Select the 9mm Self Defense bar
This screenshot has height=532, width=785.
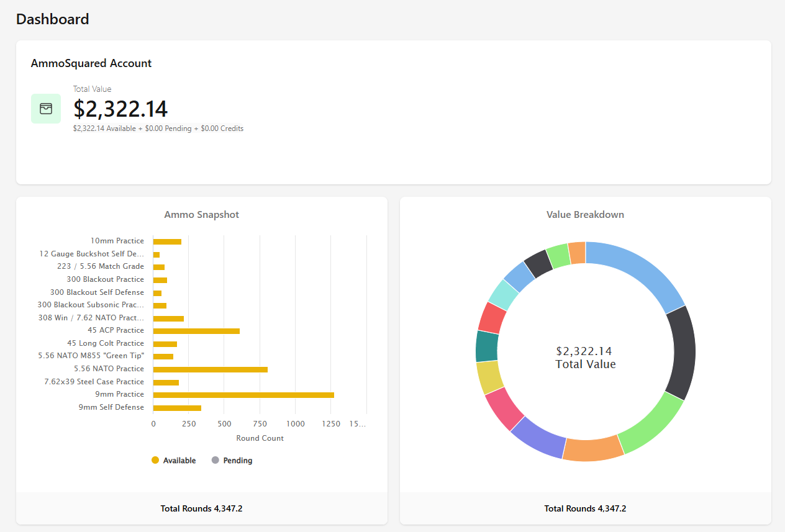click(x=177, y=408)
